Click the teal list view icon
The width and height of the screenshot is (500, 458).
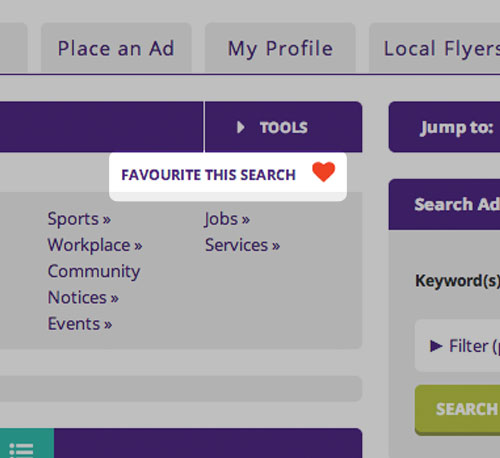[21, 449]
